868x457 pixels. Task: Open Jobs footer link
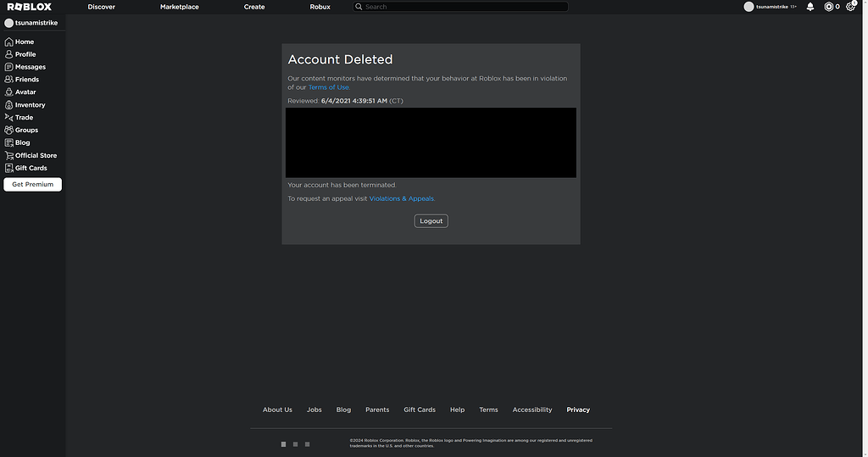pos(314,410)
